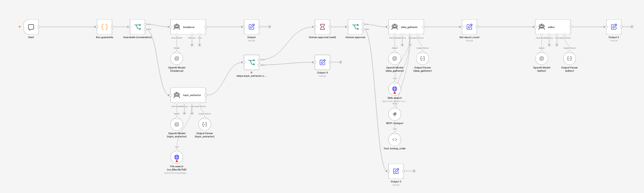Click the If node false output connector
This screenshot has height=193, width=644.
click(x=260, y=65)
